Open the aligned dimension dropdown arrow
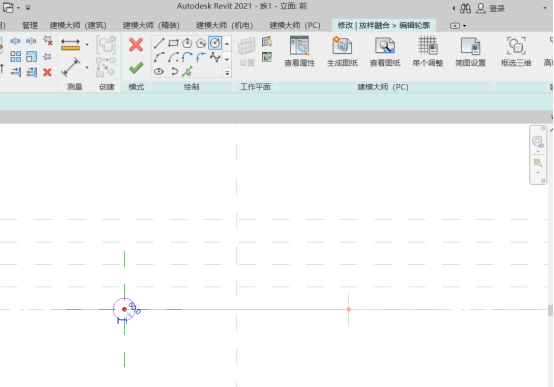 [87, 67]
